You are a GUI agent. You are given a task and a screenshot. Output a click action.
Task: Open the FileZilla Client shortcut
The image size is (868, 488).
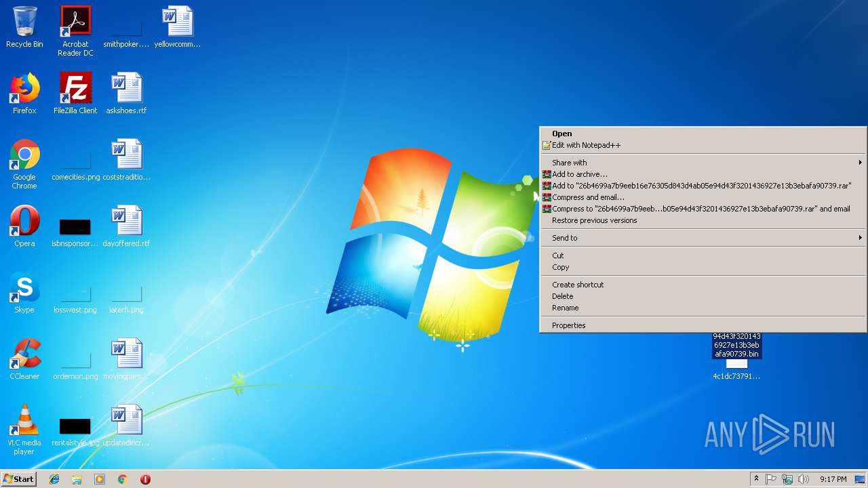[75, 94]
